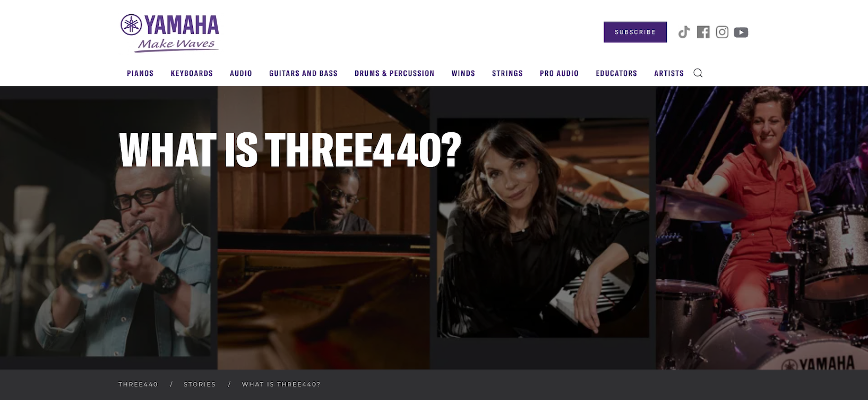Open the Strings category
Viewport: 868px width, 400px height.
pyautogui.click(x=508, y=73)
